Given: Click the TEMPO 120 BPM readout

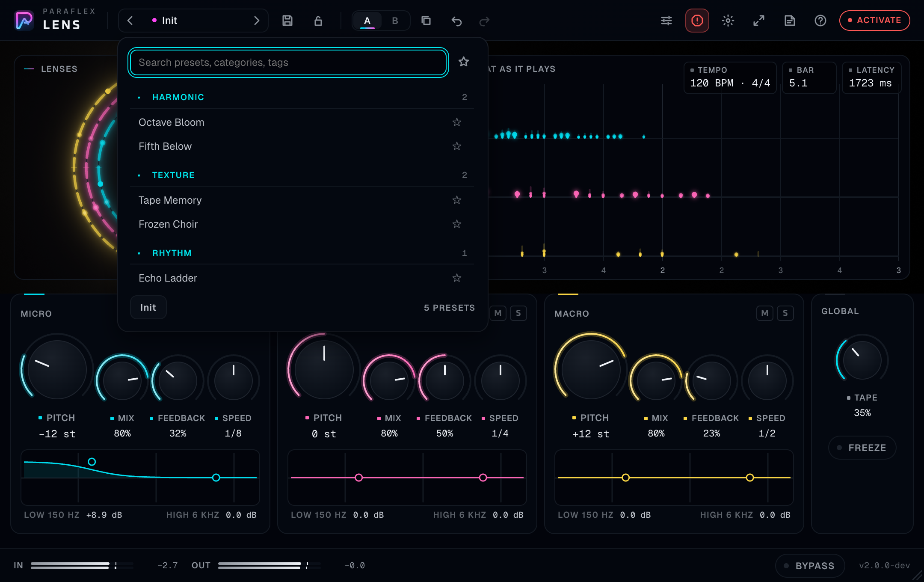Looking at the screenshot, I should [730, 78].
